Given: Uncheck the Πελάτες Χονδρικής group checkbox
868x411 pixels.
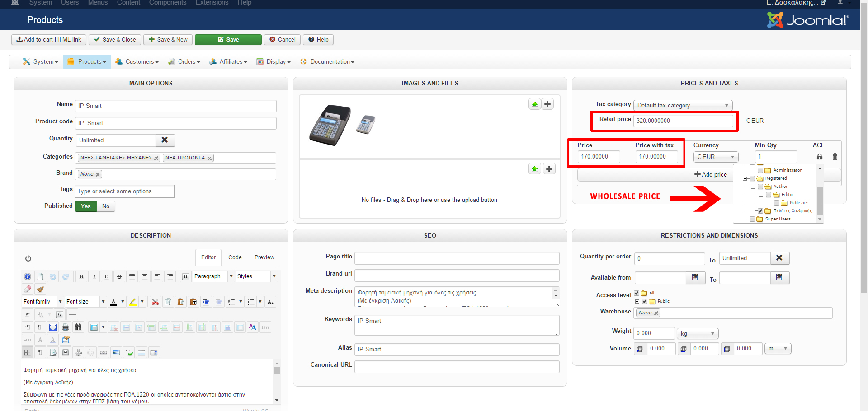Looking at the screenshot, I should (760, 211).
